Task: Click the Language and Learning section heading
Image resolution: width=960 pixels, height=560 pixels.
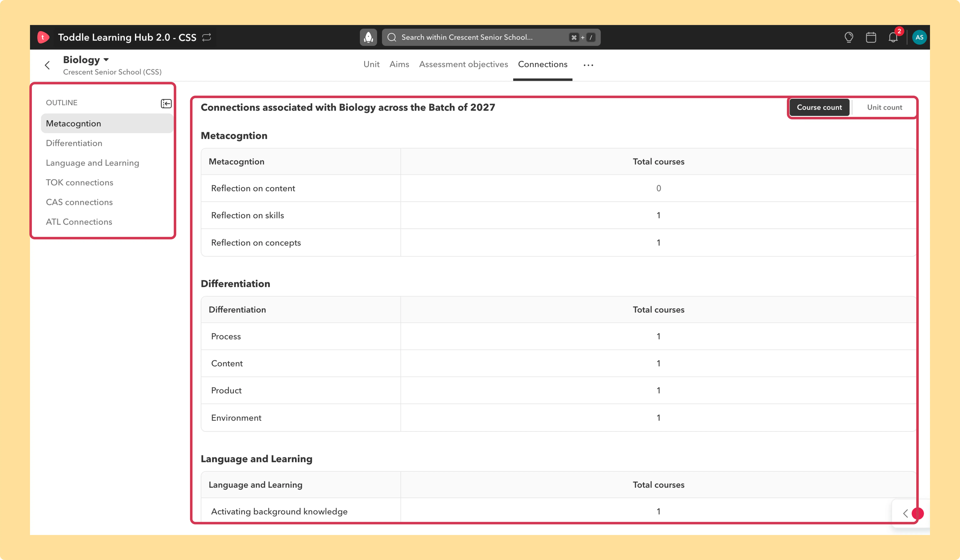Action: 256,459
